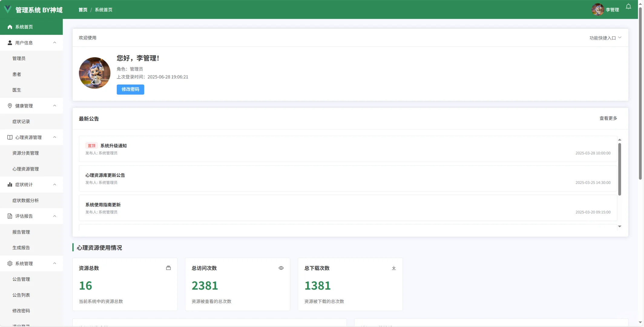Select the 评估报告 document icon
Screen dimensions: 644x327
click(9, 216)
